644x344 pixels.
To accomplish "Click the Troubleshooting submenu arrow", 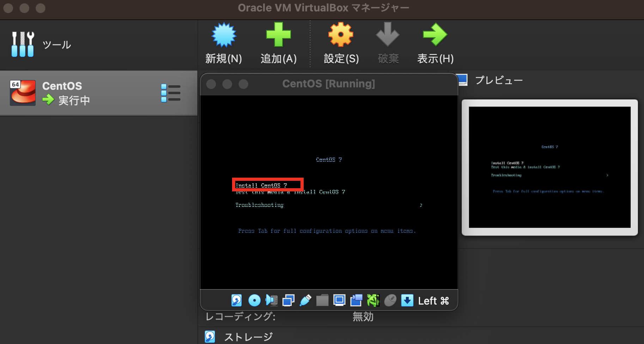I will pyautogui.click(x=421, y=205).
